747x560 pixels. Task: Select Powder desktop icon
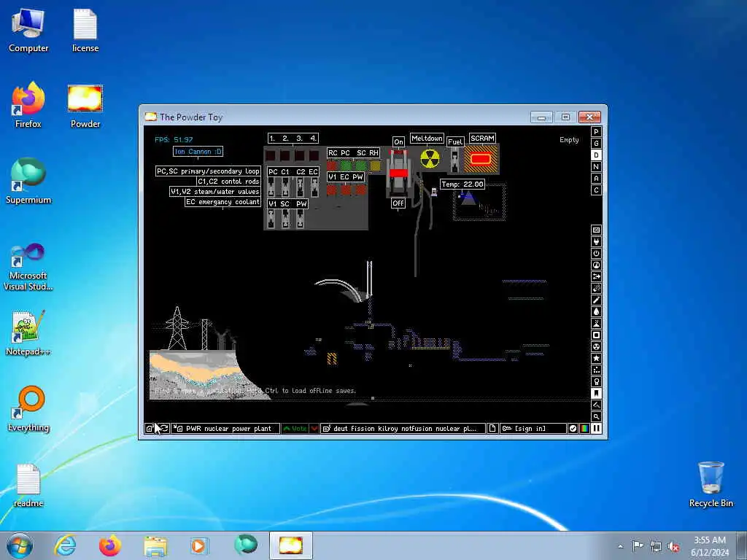85,106
